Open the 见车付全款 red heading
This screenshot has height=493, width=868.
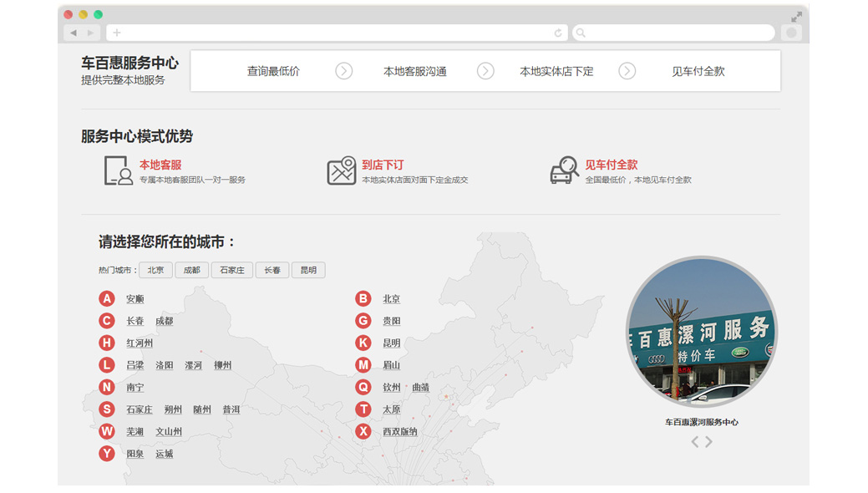(612, 165)
